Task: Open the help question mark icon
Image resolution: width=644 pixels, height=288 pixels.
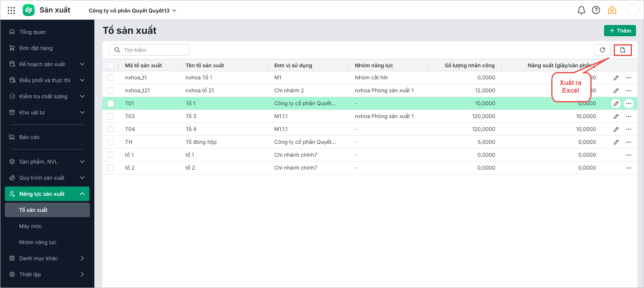Action: [596, 10]
